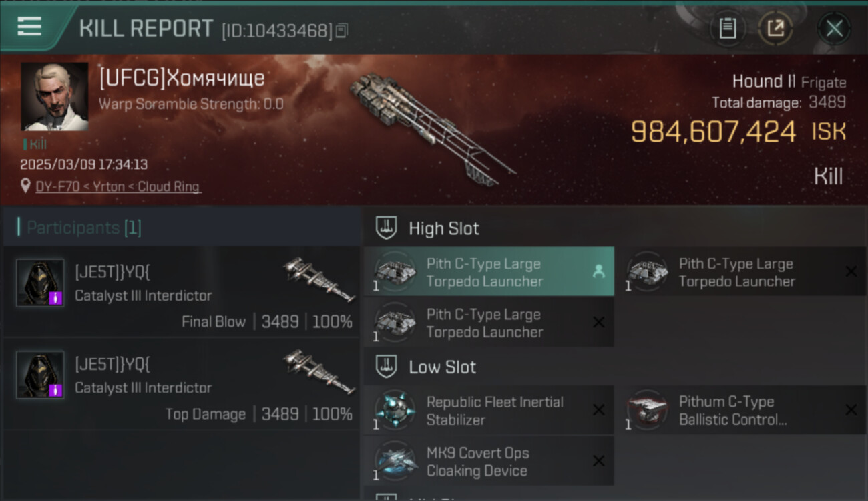Toggle X on Republic Fleet Inertial Stabilizer
The image size is (868, 501).
(x=599, y=410)
